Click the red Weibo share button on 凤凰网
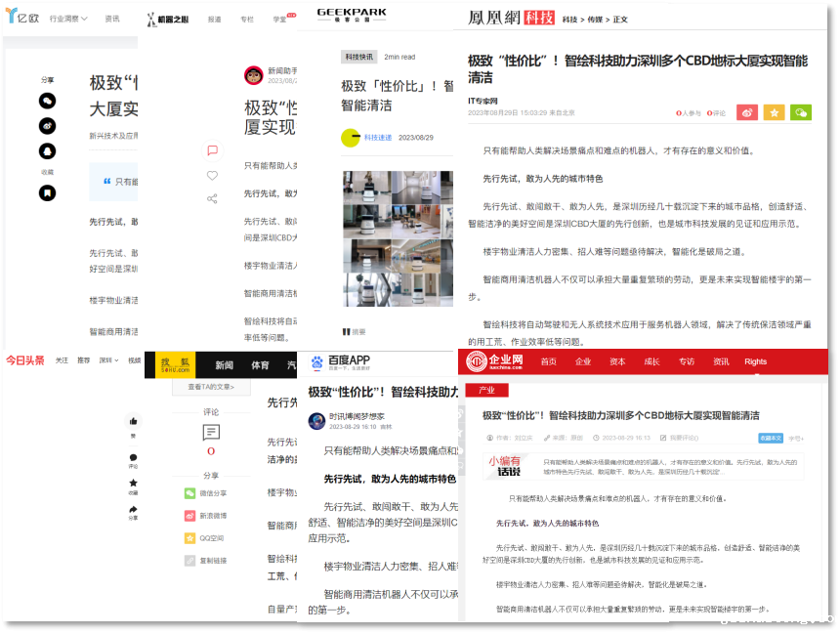 (747, 113)
